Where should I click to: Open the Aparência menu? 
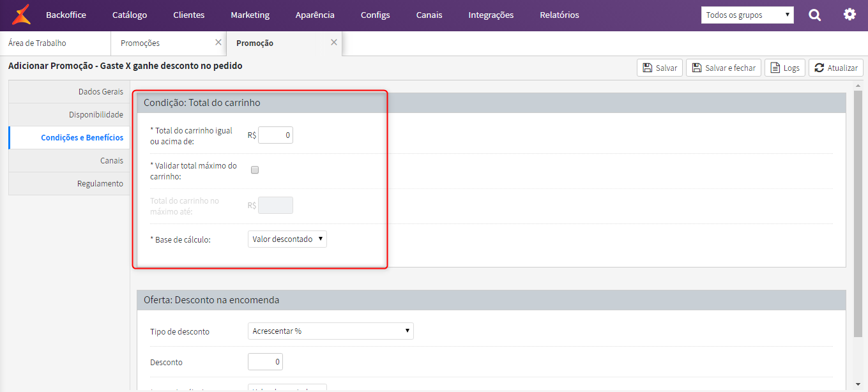(x=315, y=15)
